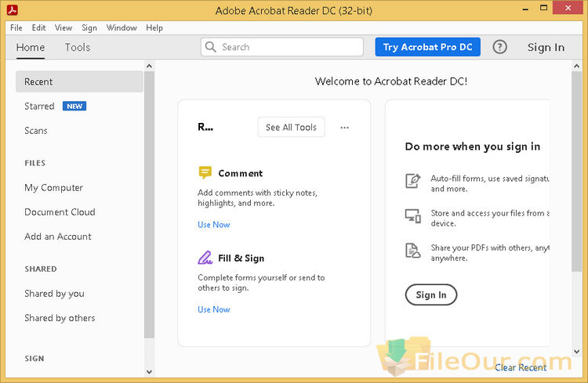The height and width of the screenshot is (383, 588).
Task: Open the three-dot more options menu
Action: point(345,128)
